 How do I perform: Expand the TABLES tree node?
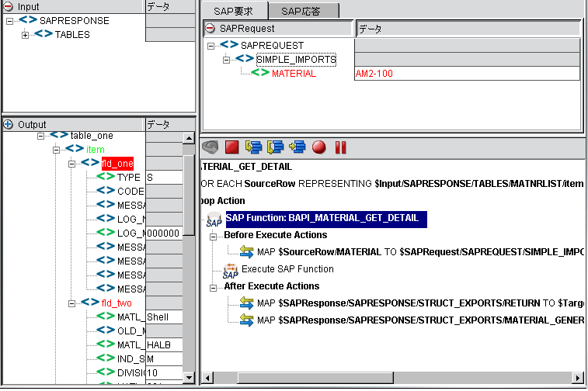pyautogui.click(x=25, y=35)
